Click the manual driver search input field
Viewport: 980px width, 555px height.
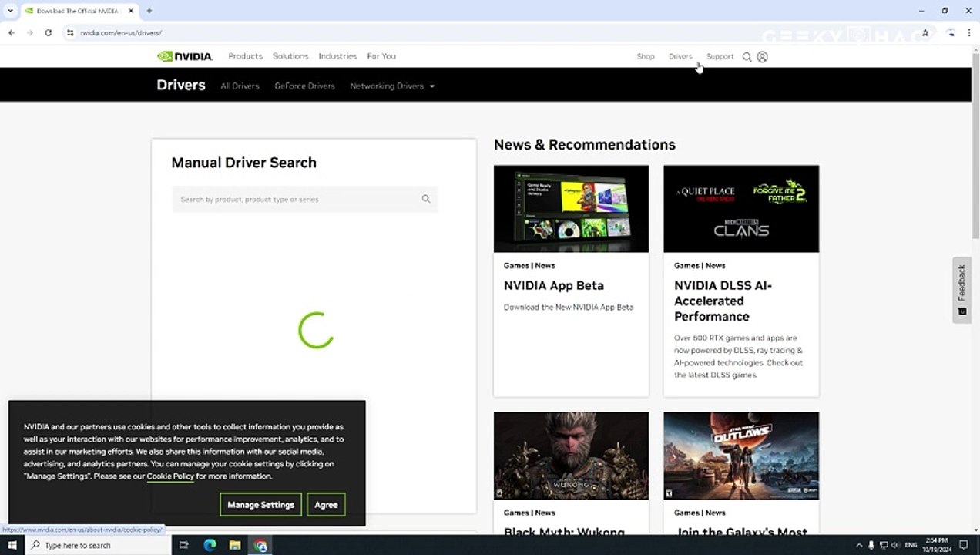[x=304, y=199]
